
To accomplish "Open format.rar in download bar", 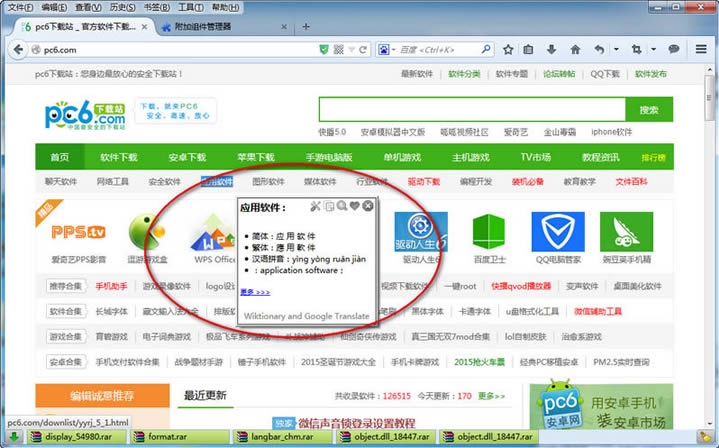I will click(x=181, y=437).
